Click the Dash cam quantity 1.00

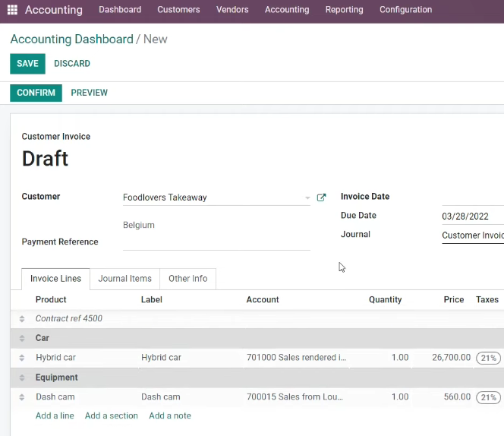coord(400,397)
